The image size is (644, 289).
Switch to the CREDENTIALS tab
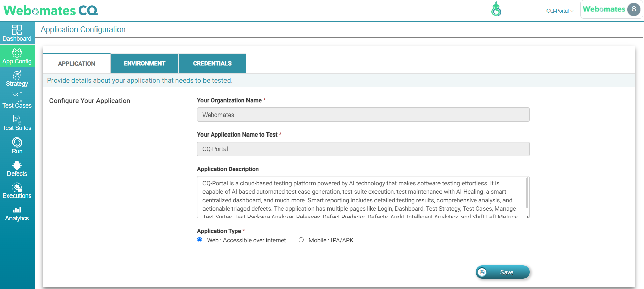click(x=212, y=63)
